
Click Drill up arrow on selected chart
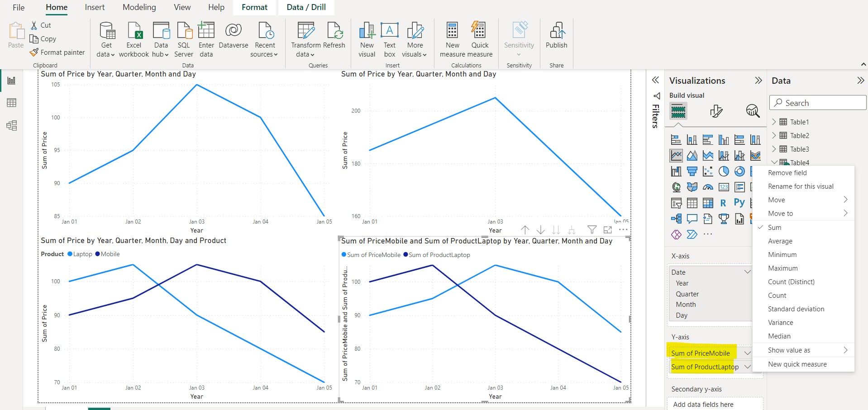coord(525,230)
